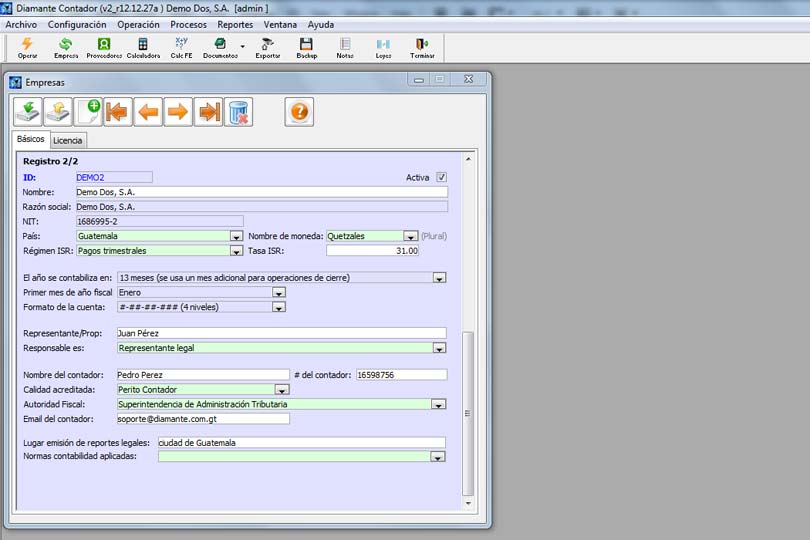The height and width of the screenshot is (540, 810).
Task: Click the scrollbar down arrow in Empresas form
Action: point(468,503)
